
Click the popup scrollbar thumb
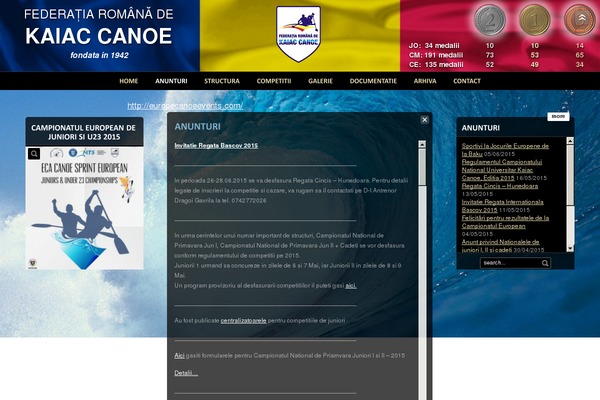tap(422, 168)
